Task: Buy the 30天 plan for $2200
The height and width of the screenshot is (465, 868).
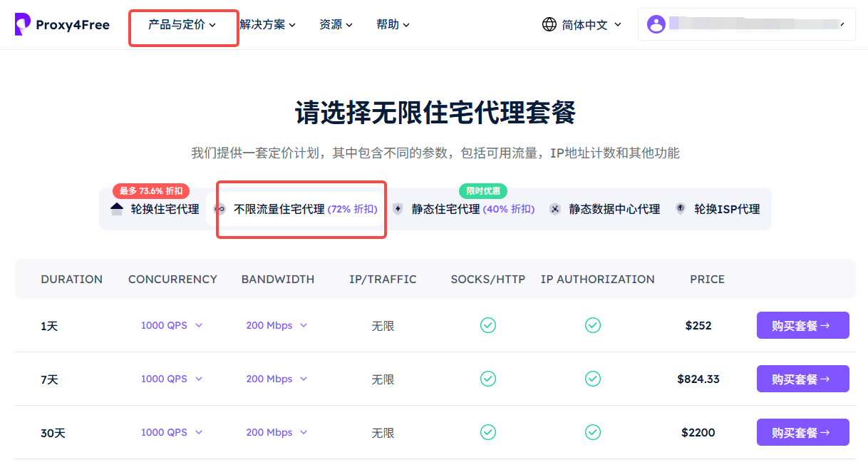Action: coord(802,432)
